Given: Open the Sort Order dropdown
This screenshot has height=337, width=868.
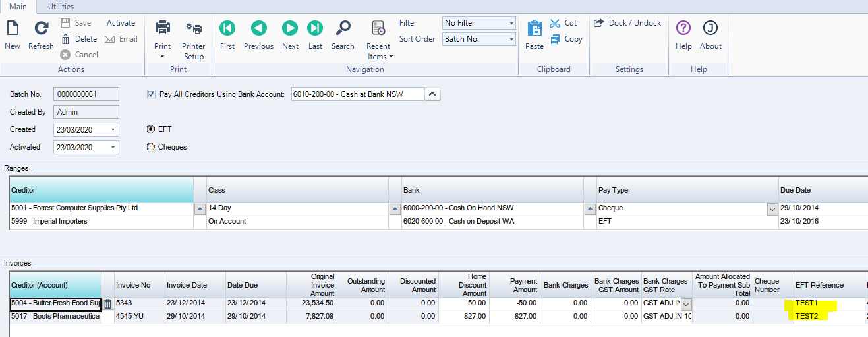Looking at the screenshot, I should click(x=511, y=40).
